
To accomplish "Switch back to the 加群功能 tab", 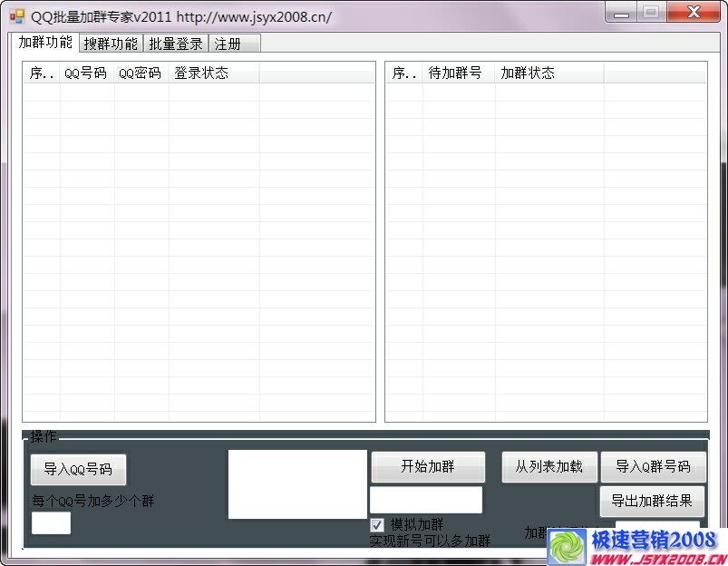I will (x=45, y=42).
